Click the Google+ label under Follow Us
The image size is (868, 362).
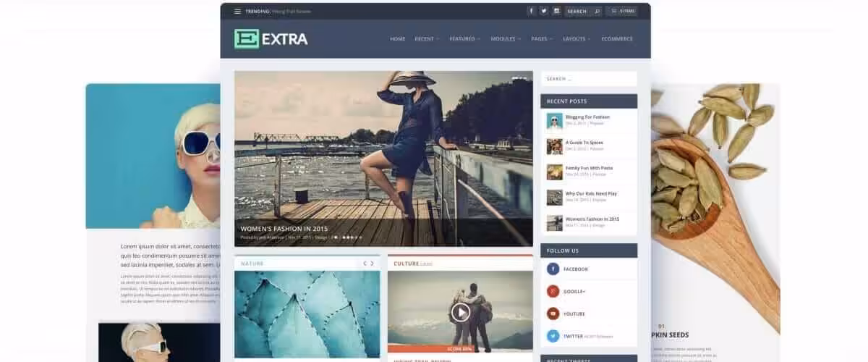point(576,291)
